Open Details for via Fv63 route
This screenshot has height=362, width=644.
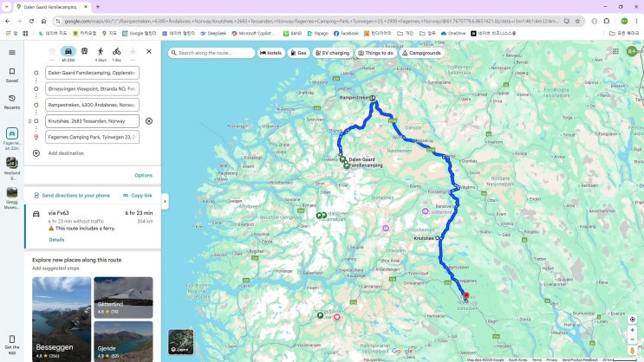pyautogui.click(x=56, y=240)
